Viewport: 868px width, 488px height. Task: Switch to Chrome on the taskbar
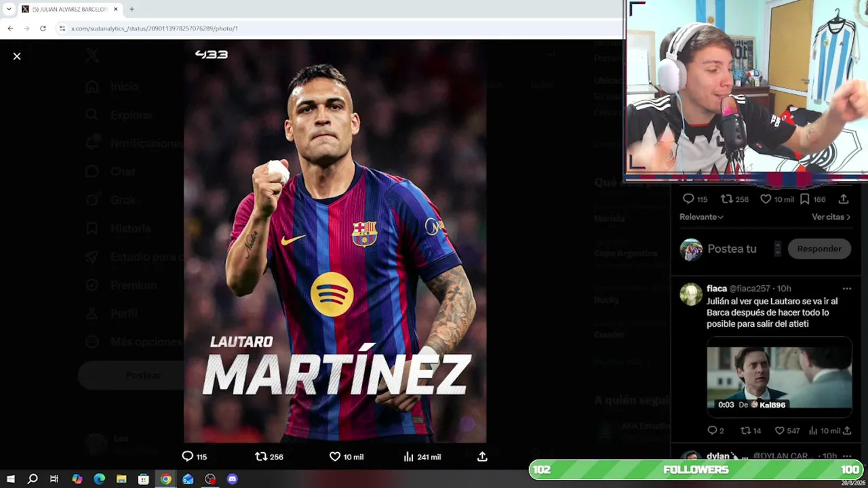point(165,479)
